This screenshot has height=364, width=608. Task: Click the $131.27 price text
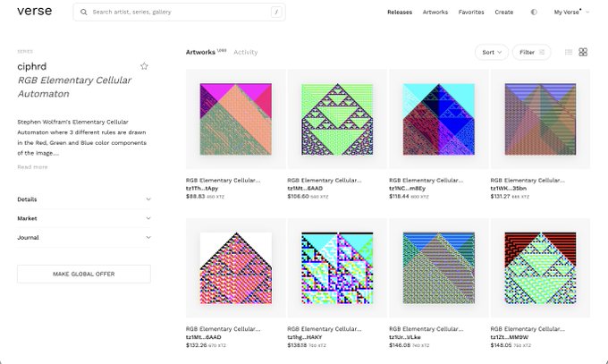500,197
